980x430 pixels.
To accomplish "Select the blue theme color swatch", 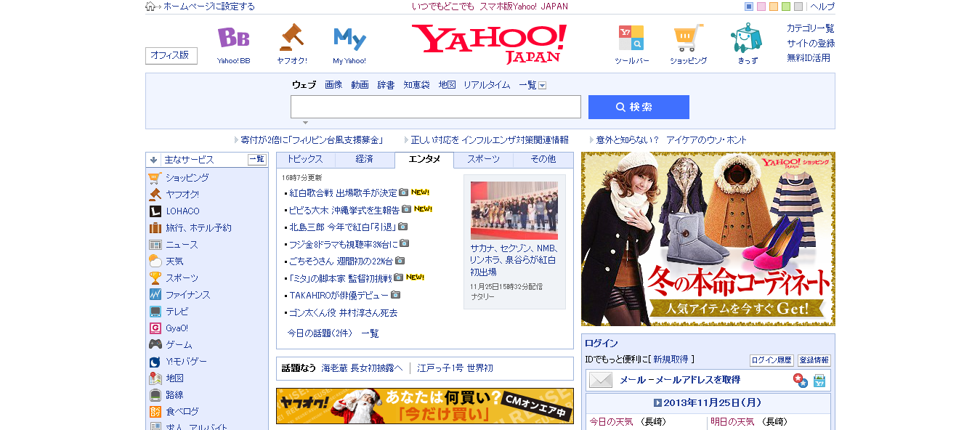I will [x=749, y=7].
